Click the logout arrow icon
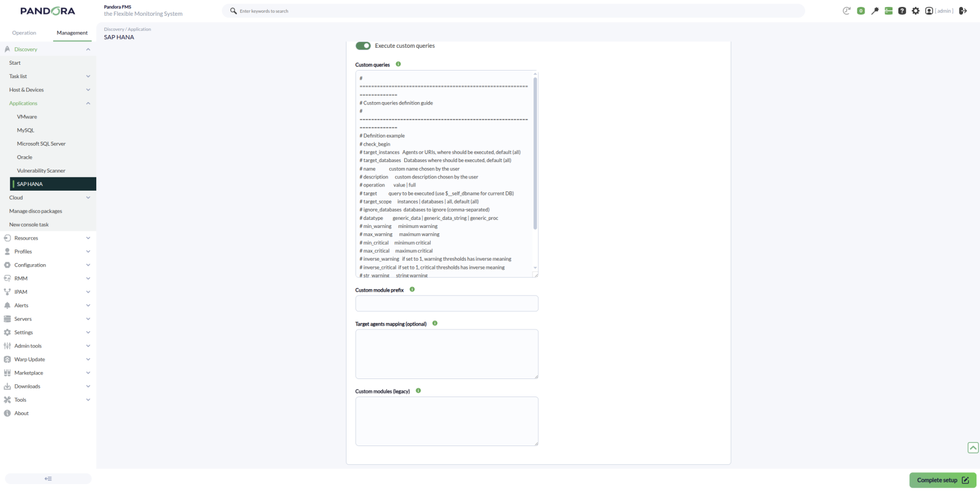The width and height of the screenshot is (980, 491). tap(963, 11)
